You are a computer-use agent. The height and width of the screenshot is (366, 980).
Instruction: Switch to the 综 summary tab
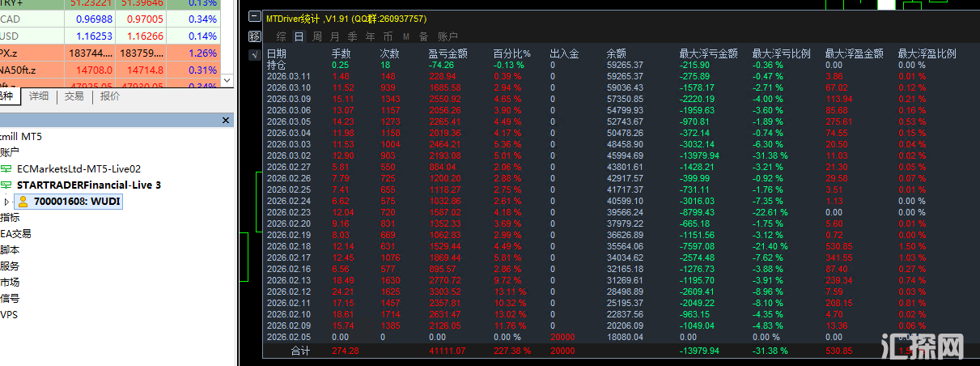pyautogui.click(x=281, y=36)
